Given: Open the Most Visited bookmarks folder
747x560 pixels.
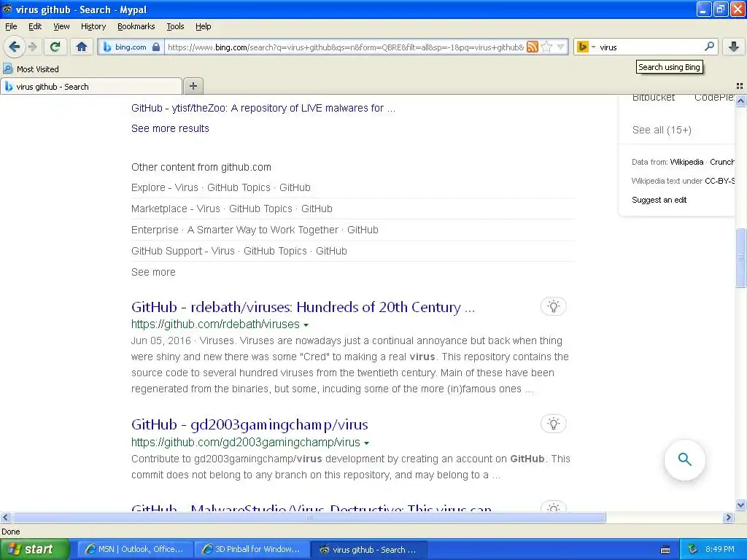Looking at the screenshot, I should (31, 69).
